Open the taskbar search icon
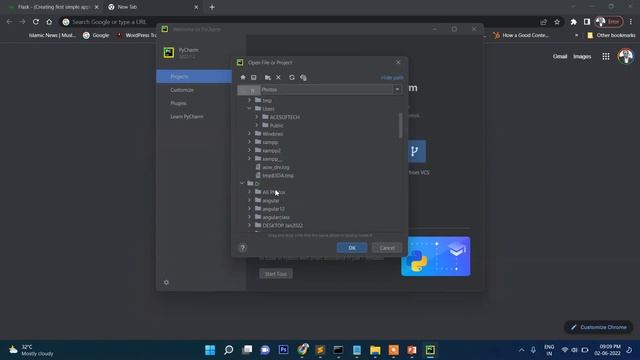The image size is (640, 360). pos(229,350)
